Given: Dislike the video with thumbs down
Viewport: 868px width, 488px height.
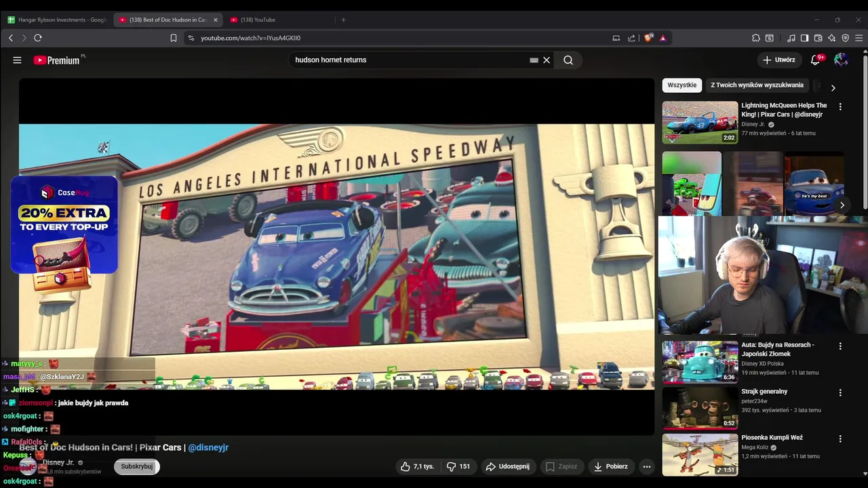Looking at the screenshot, I should 458,466.
